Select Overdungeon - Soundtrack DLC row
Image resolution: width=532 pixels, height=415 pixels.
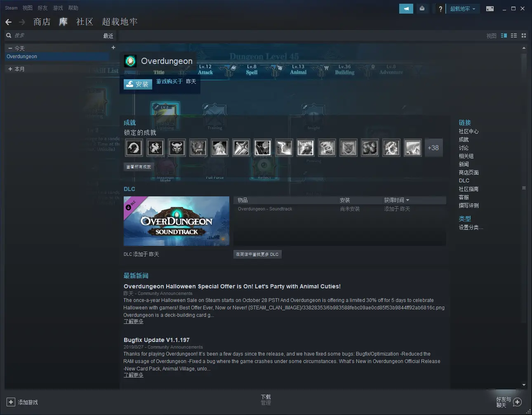coord(339,209)
